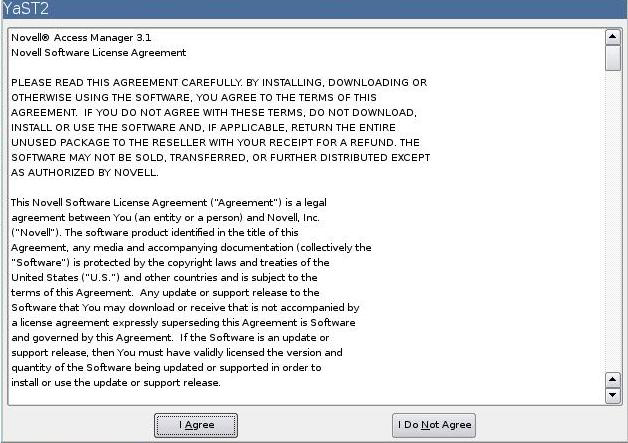This screenshot has height=443, width=628.
Task: Click the scrollbar's top up arrow
Action: [612, 37]
